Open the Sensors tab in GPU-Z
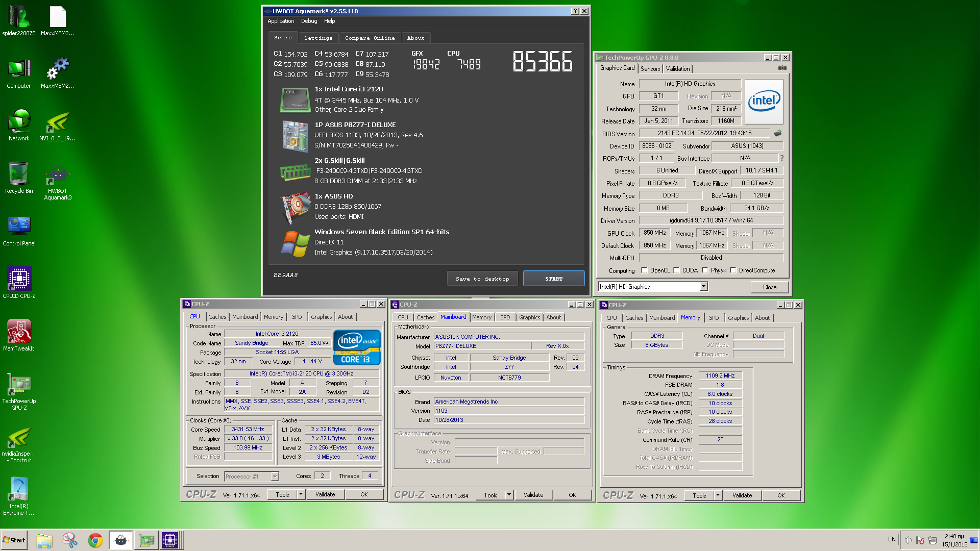Image resolution: width=980 pixels, height=551 pixels. tap(650, 69)
